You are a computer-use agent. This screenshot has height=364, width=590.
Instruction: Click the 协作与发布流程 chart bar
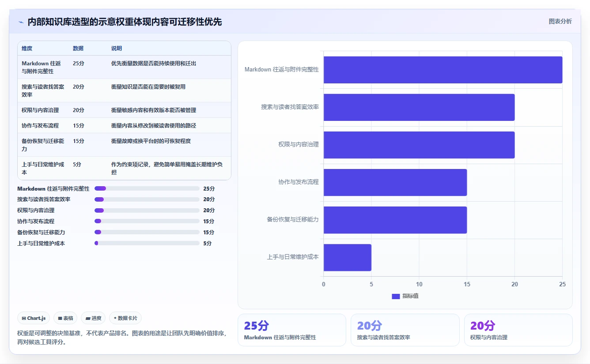coord(395,182)
